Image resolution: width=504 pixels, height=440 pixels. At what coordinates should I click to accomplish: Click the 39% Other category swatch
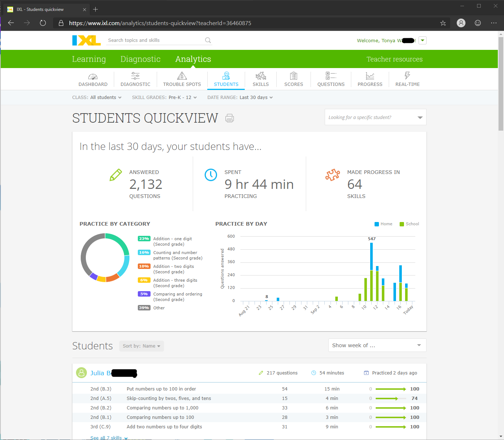click(x=144, y=308)
